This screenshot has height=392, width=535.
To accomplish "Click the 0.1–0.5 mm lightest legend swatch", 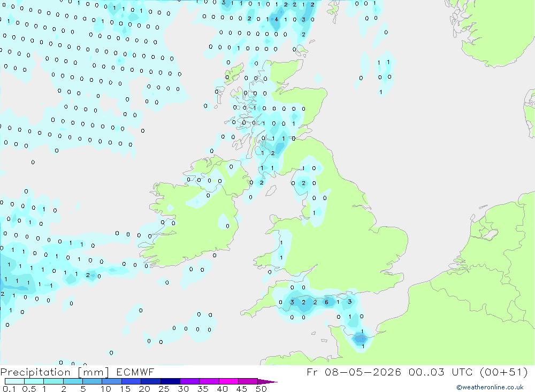I will click(x=14, y=381).
